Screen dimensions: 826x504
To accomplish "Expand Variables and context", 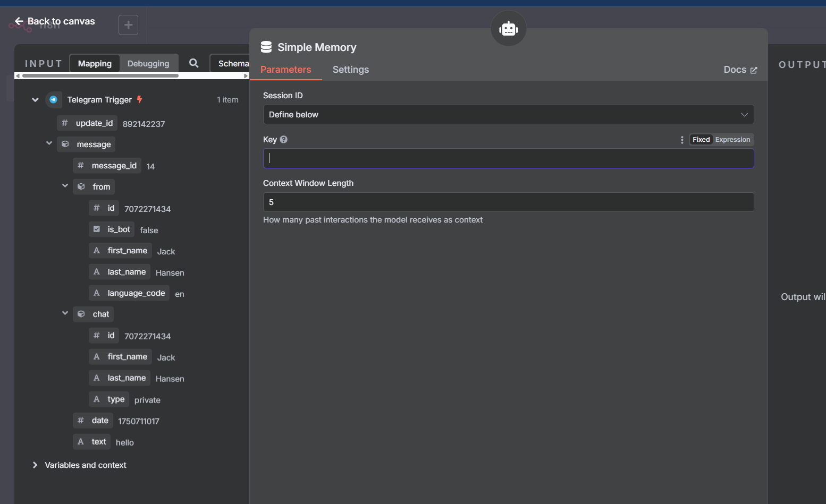I will point(35,465).
